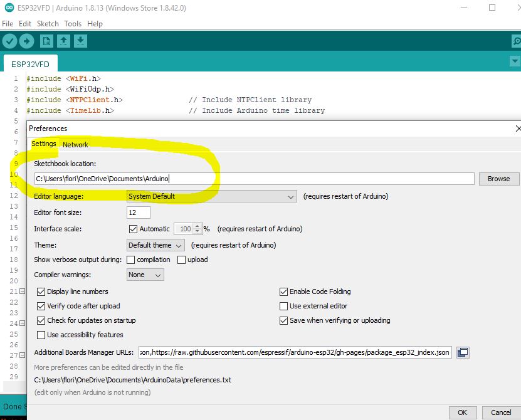Open a sketch with the up-arrow icon
521x420 pixels.
click(63, 41)
